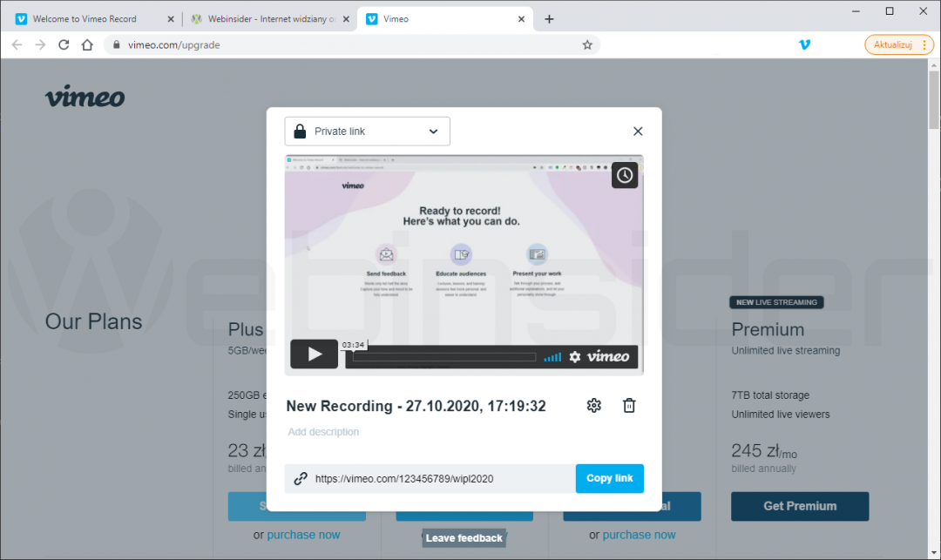Click the Get Premium button

click(x=799, y=506)
